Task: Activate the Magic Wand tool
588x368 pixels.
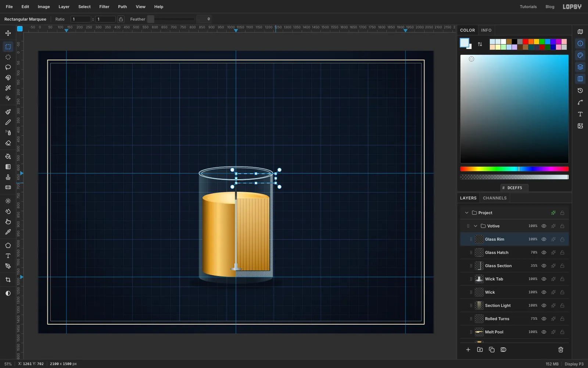Action: [x=8, y=88]
